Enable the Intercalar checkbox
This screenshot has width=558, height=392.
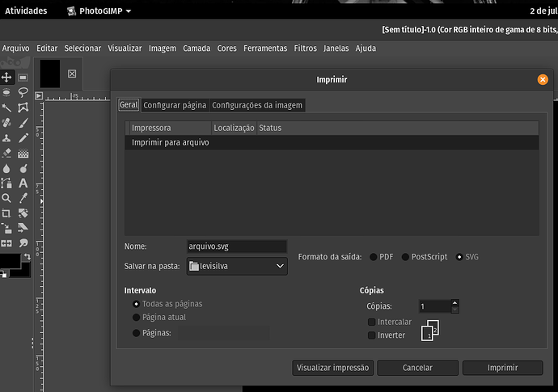point(371,322)
